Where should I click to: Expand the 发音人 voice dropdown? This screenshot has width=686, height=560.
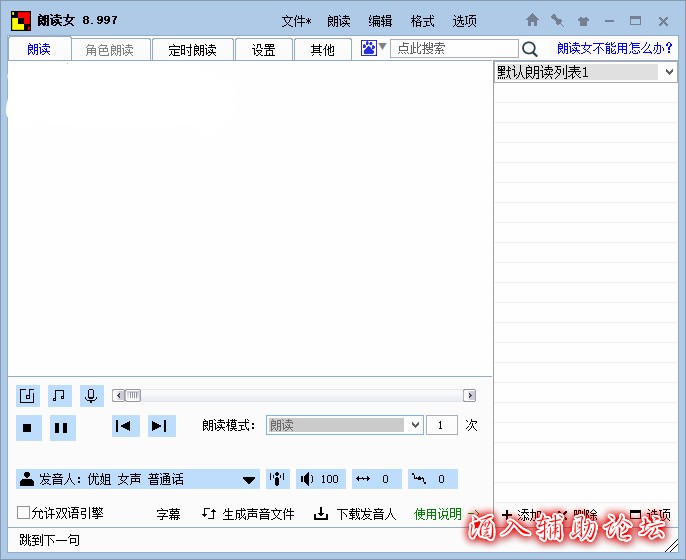click(249, 480)
